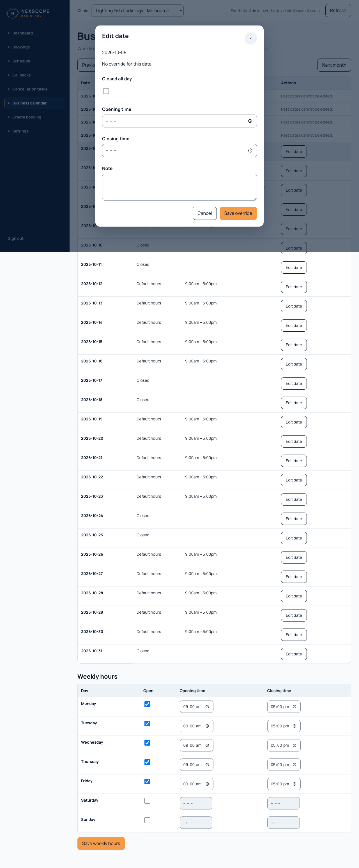Open Friday closing time clock picker
This screenshot has height=868, width=359.
[x=294, y=784]
